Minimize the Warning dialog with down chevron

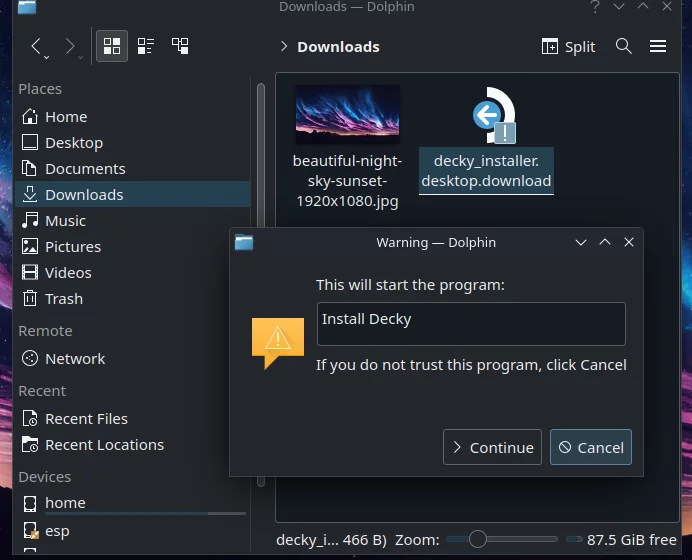(581, 242)
